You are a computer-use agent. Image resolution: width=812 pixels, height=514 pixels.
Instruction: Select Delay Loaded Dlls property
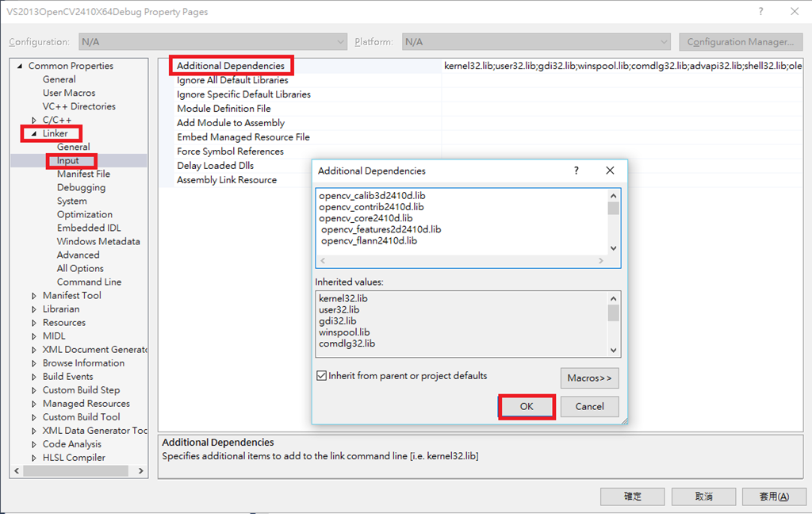coord(216,166)
